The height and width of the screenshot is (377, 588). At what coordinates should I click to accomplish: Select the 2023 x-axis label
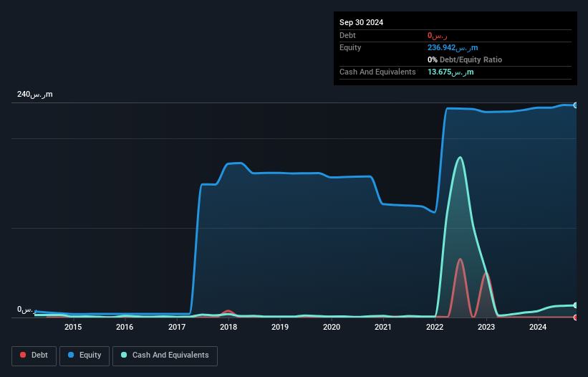486,327
